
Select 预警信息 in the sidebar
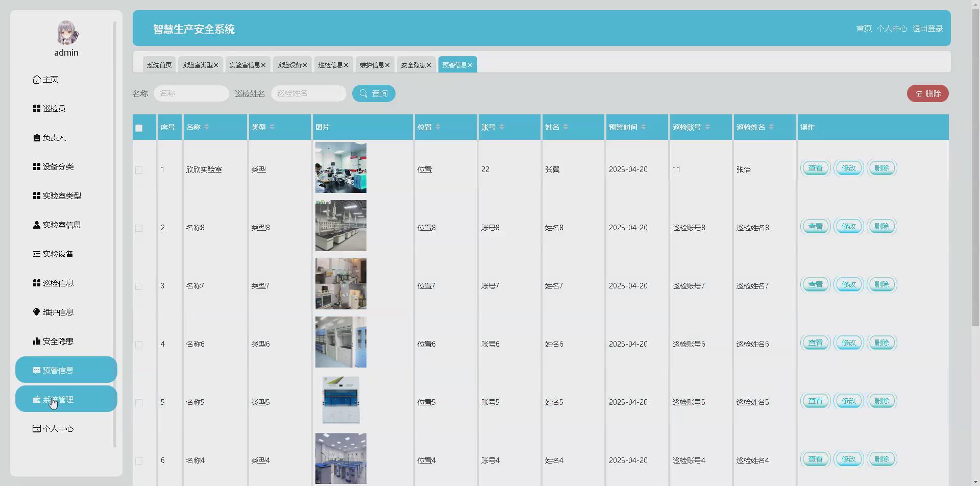(66, 370)
